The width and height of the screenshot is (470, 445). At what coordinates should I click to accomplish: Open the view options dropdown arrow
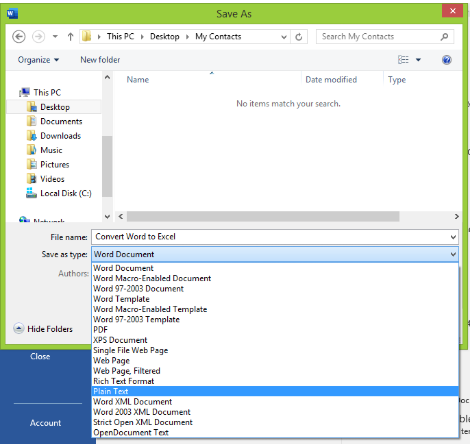pyautogui.click(x=418, y=60)
